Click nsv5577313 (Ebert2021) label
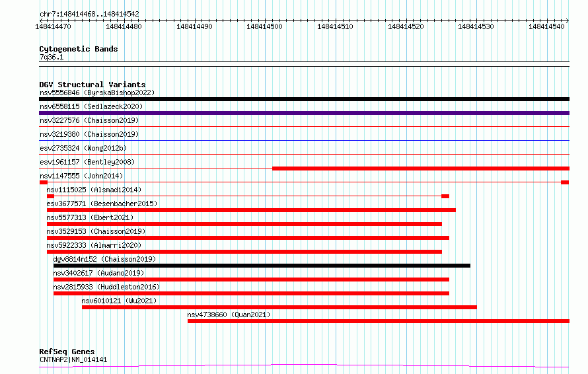This screenshot has height=374, width=588. tap(90, 217)
